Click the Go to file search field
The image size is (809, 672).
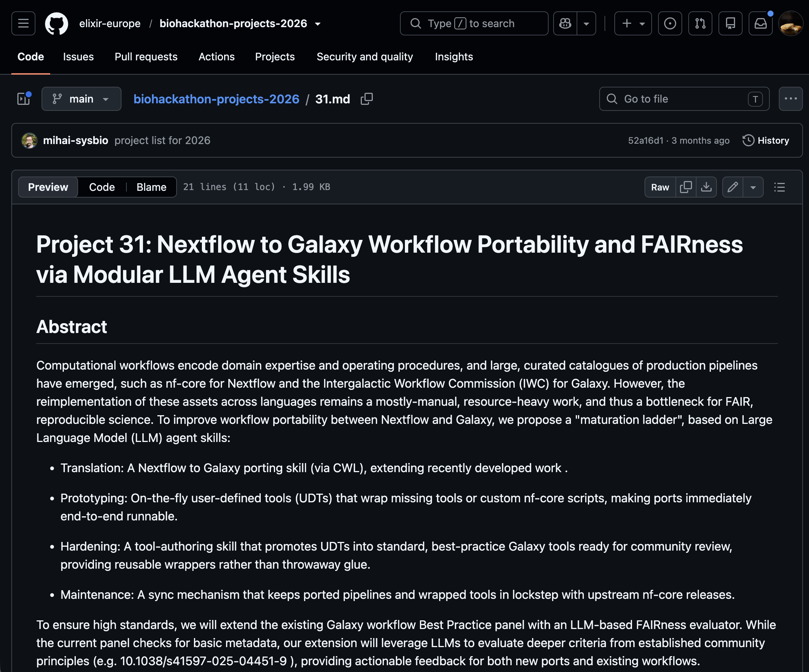click(x=684, y=99)
